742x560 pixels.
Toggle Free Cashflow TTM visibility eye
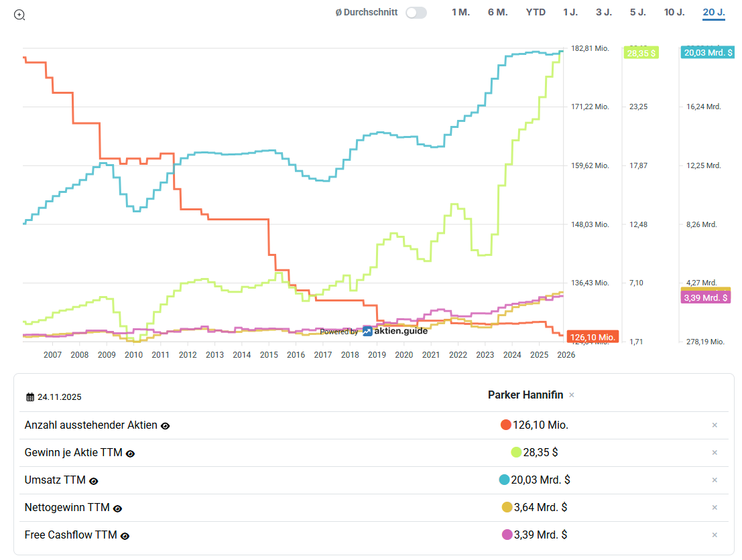click(125, 536)
